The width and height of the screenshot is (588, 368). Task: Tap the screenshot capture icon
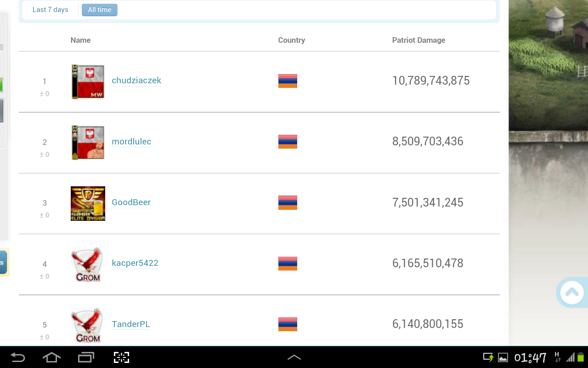(121, 357)
